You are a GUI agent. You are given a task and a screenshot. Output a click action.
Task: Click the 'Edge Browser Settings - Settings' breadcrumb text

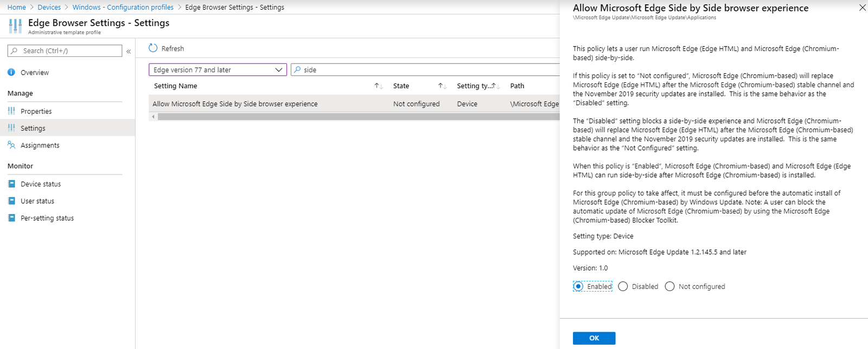tap(234, 7)
